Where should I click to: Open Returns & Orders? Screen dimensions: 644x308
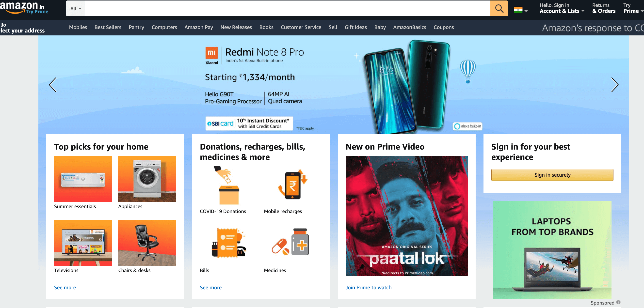point(603,8)
